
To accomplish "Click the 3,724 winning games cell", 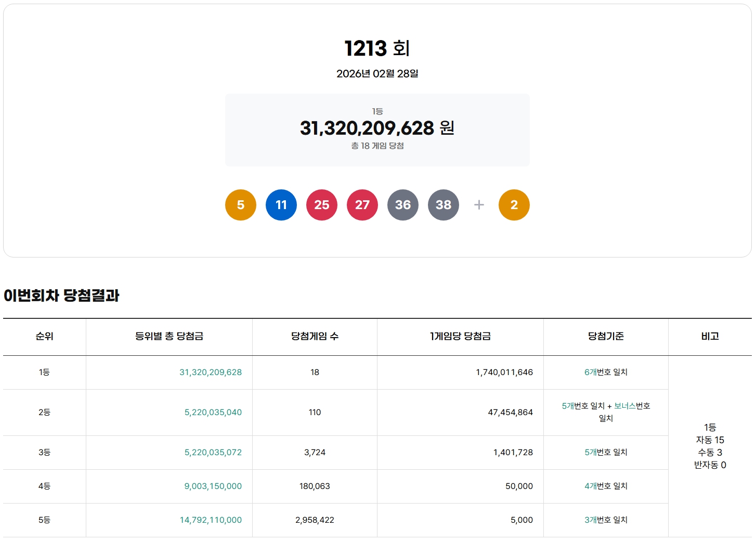I will click(315, 453).
